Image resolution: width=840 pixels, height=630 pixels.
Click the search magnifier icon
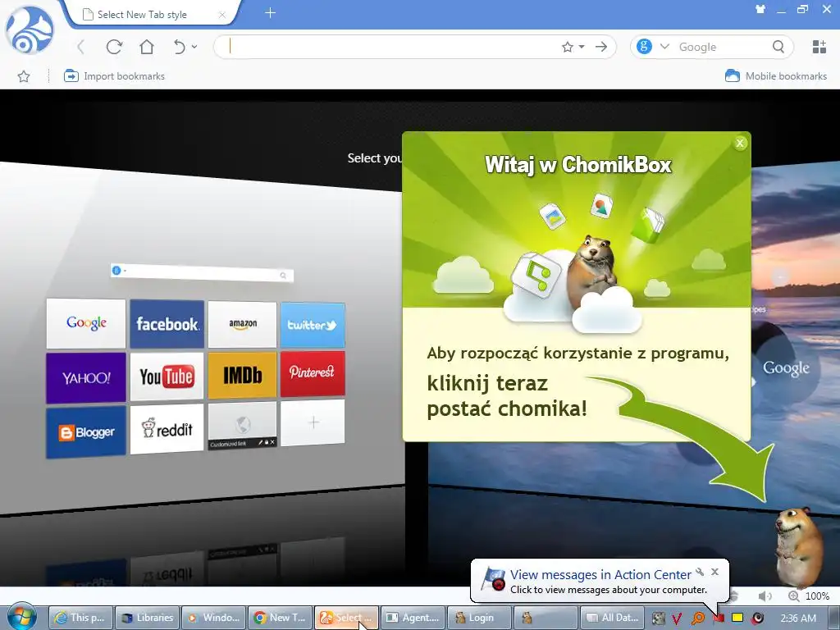[x=778, y=47]
